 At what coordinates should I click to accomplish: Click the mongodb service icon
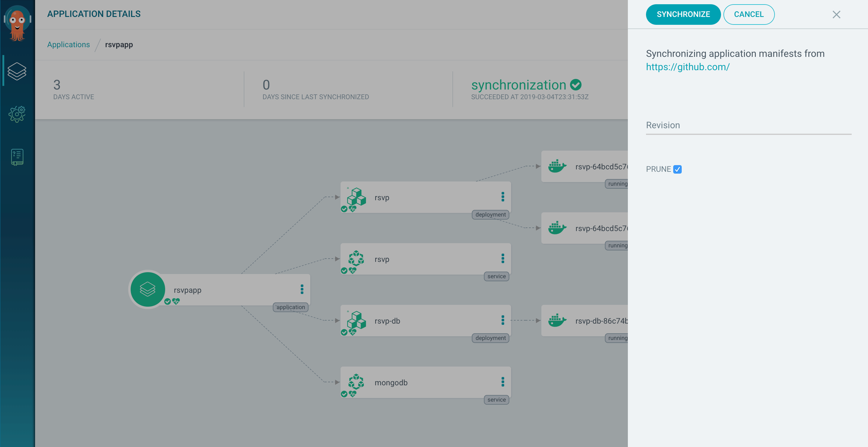tap(356, 382)
